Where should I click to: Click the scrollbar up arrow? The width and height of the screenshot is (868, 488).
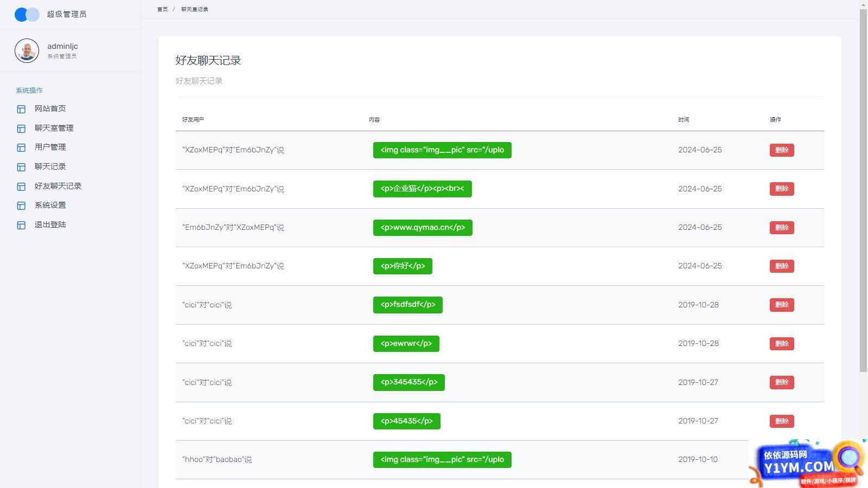pos(864,4)
